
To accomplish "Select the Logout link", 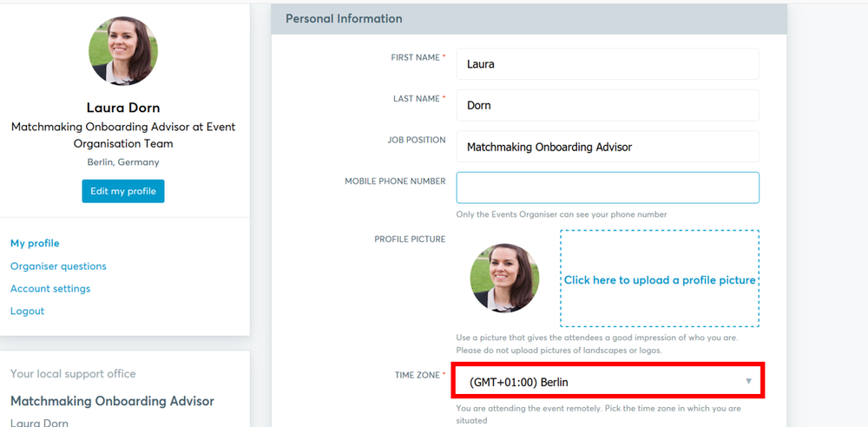I will point(27,312).
